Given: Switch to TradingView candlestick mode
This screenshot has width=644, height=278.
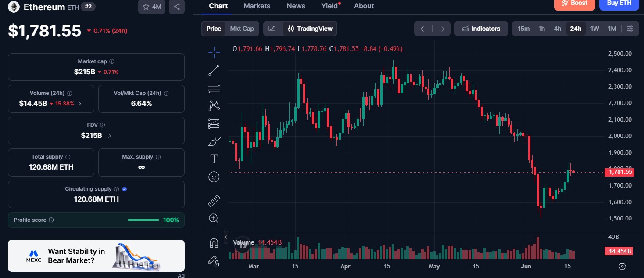Looking at the screenshot, I should pyautogui.click(x=310, y=29).
